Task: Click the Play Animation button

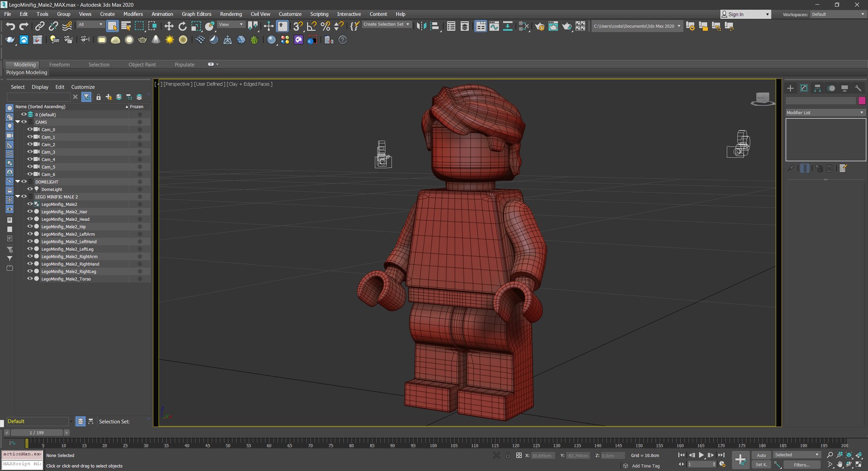Action: 701,455
